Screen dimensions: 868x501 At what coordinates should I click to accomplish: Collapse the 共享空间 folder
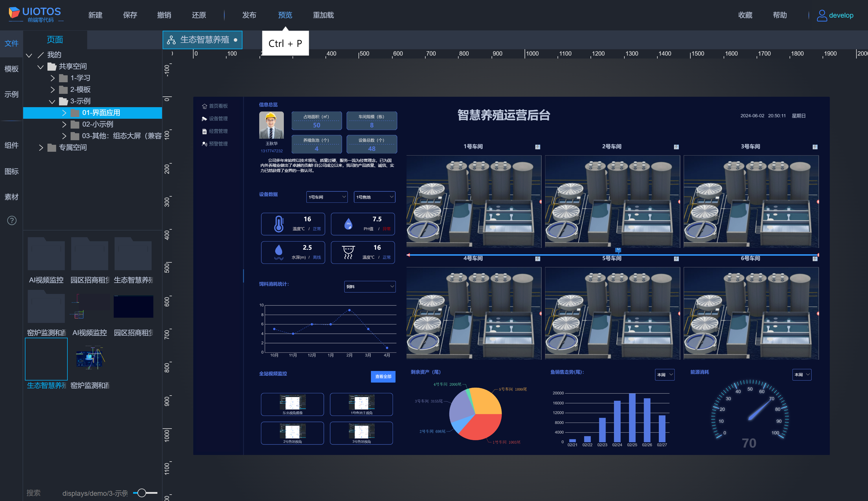click(x=41, y=66)
